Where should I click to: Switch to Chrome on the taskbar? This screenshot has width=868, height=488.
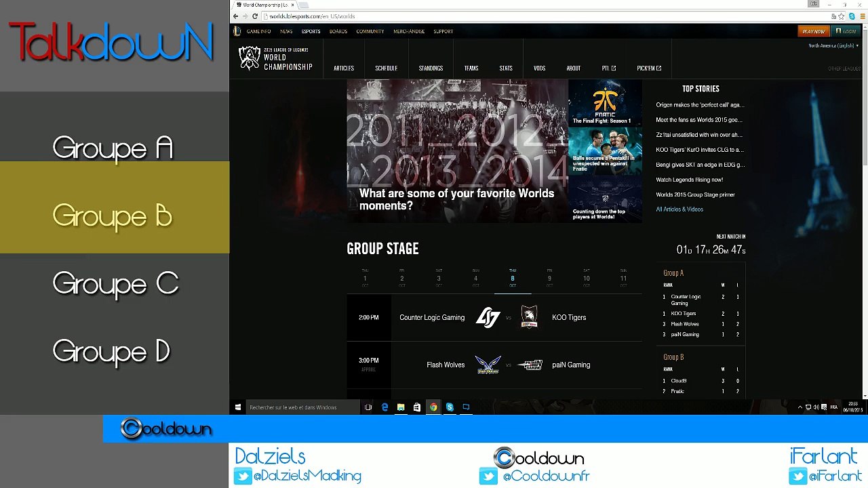click(433, 407)
